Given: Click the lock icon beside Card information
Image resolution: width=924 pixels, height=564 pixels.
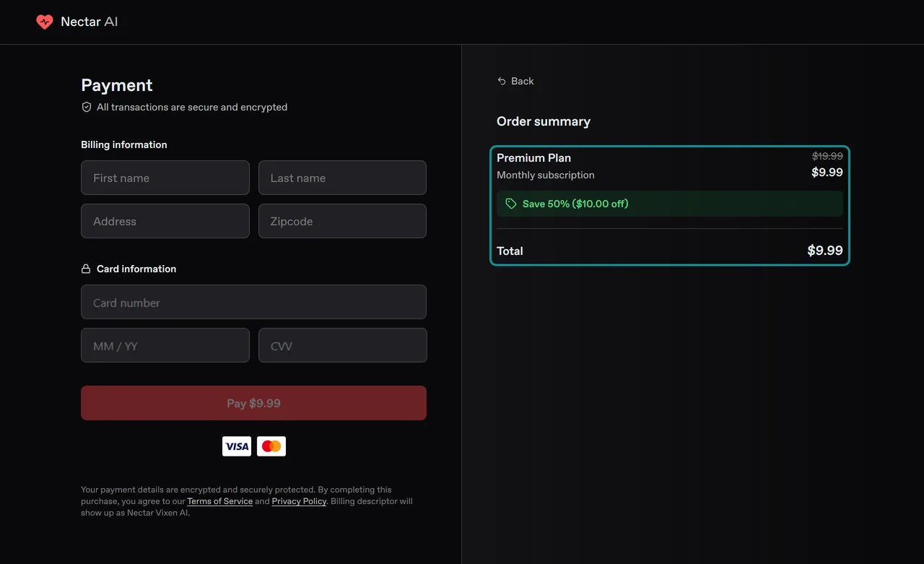Looking at the screenshot, I should (86, 269).
